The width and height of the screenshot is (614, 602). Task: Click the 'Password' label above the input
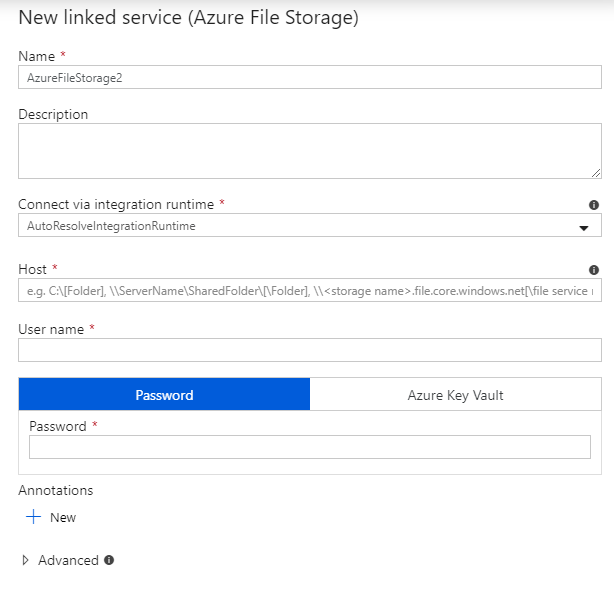pos(58,426)
